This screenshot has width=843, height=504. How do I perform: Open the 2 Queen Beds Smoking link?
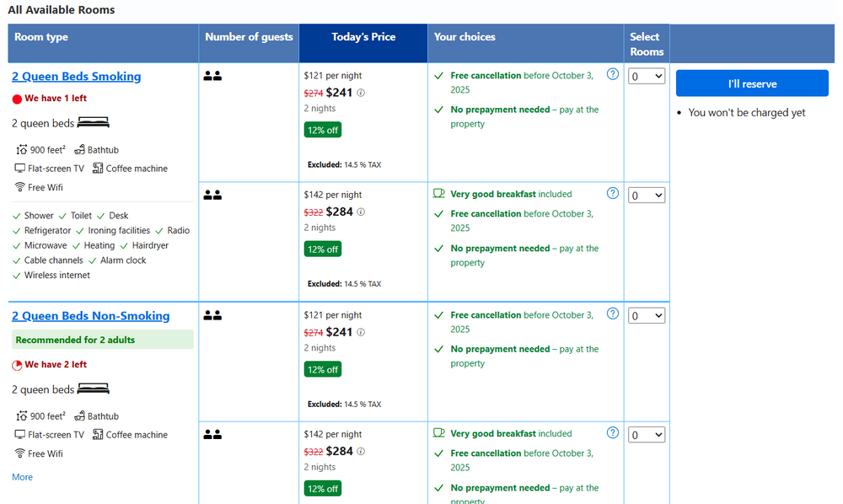coord(77,77)
